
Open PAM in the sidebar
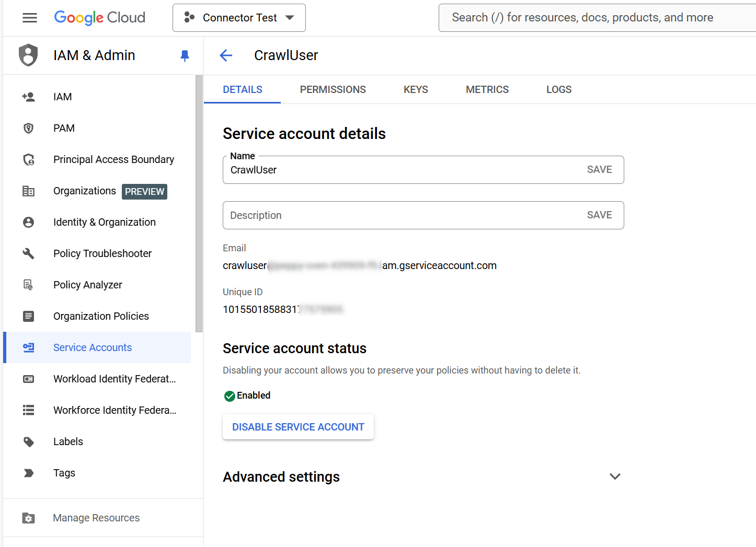[97, 128]
